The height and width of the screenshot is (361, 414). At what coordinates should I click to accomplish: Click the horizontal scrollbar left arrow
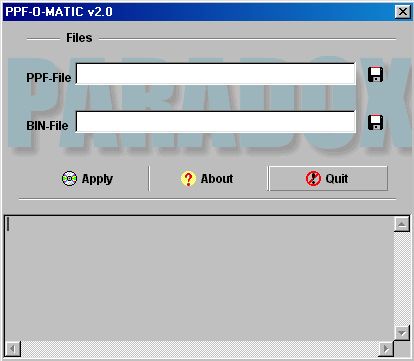click(13, 349)
